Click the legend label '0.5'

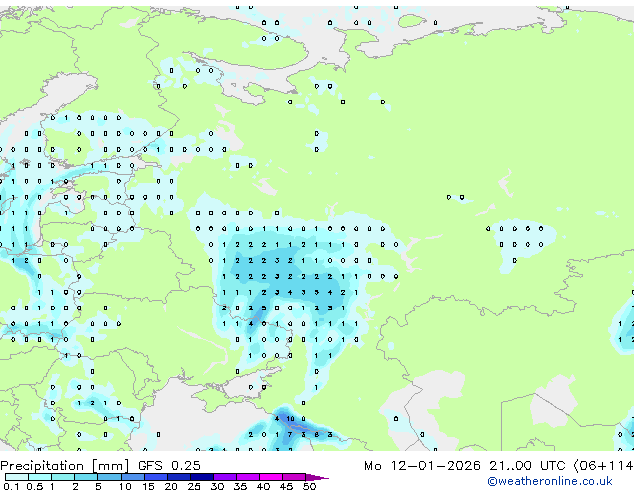35,486
